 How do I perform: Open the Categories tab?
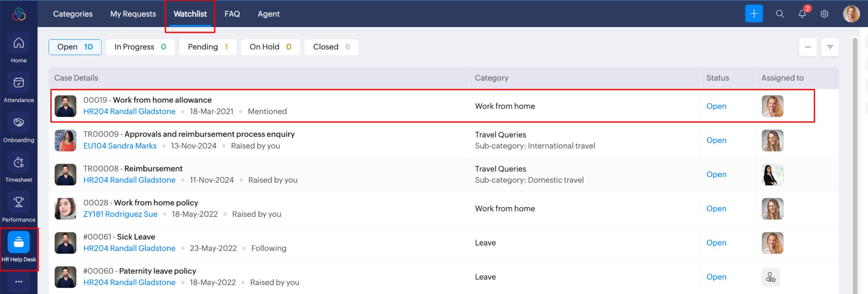73,14
